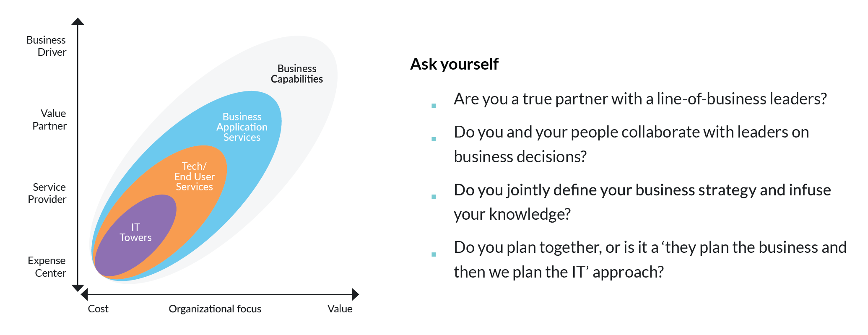The image size is (868, 335).
Task: Click the Business Driver axis label
Action: 46,46
